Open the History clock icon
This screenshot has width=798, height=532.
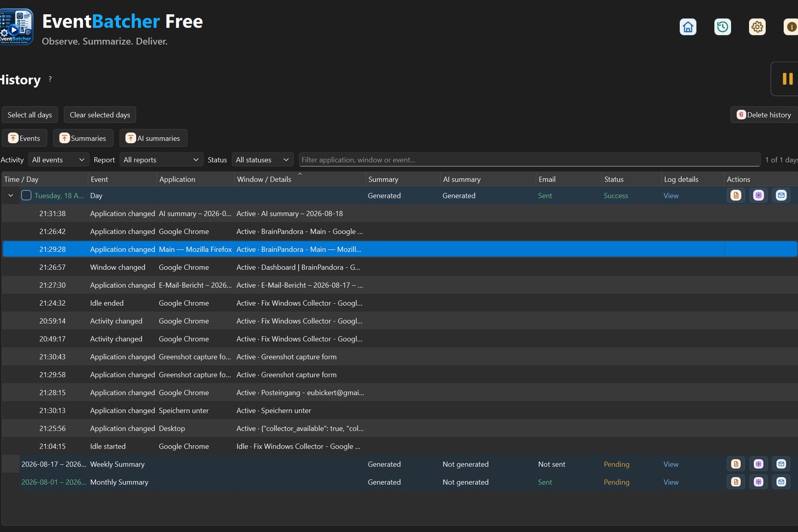point(723,27)
